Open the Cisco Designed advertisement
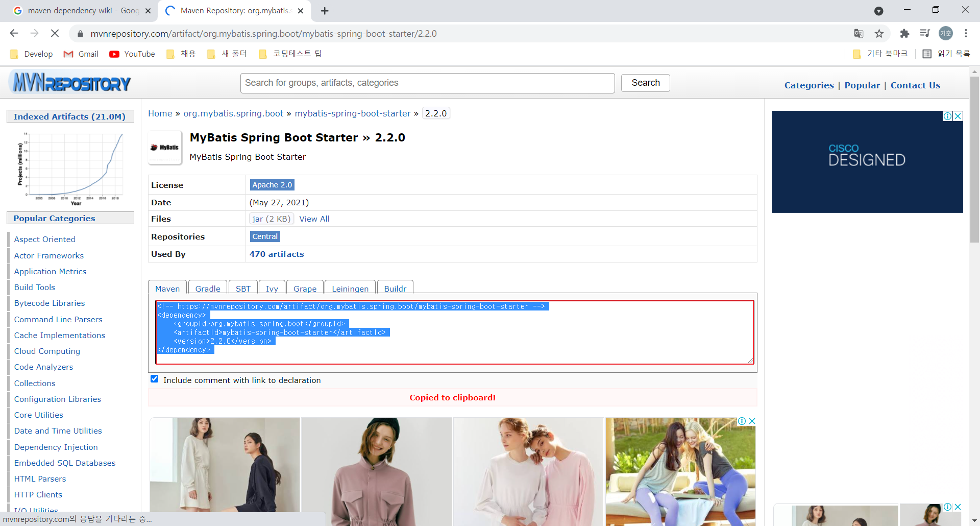 tap(867, 162)
